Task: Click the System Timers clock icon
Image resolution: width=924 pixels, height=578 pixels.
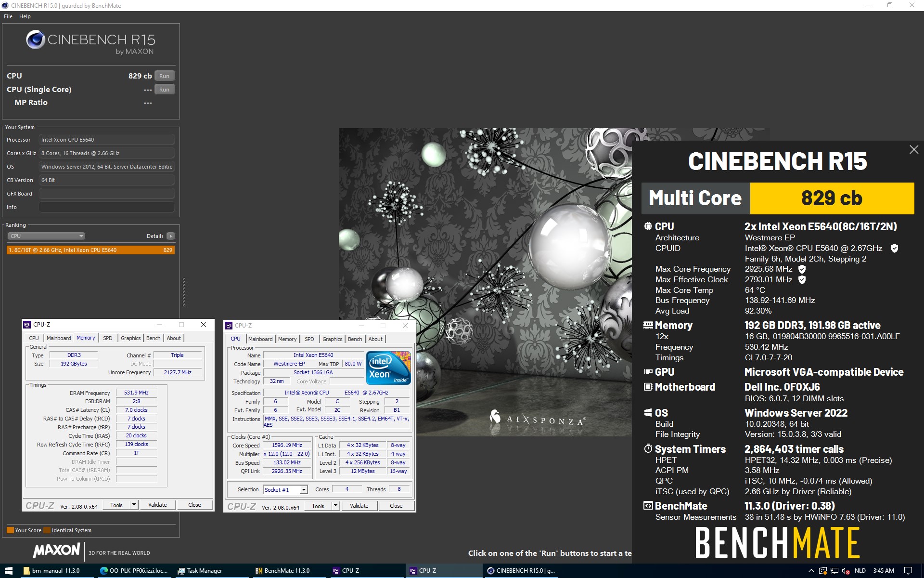Action: coord(648,449)
